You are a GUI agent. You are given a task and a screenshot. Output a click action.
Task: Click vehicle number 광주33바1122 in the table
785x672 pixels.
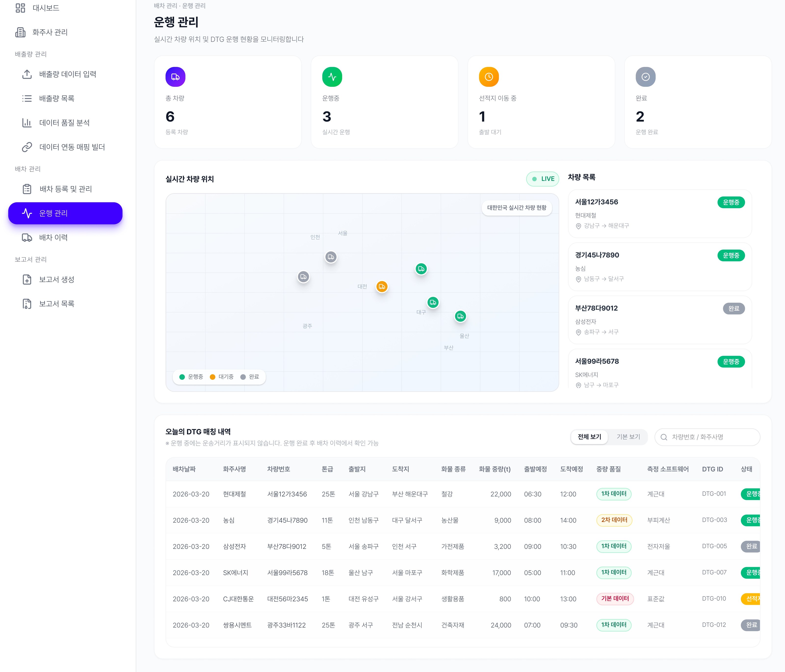(x=287, y=625)
